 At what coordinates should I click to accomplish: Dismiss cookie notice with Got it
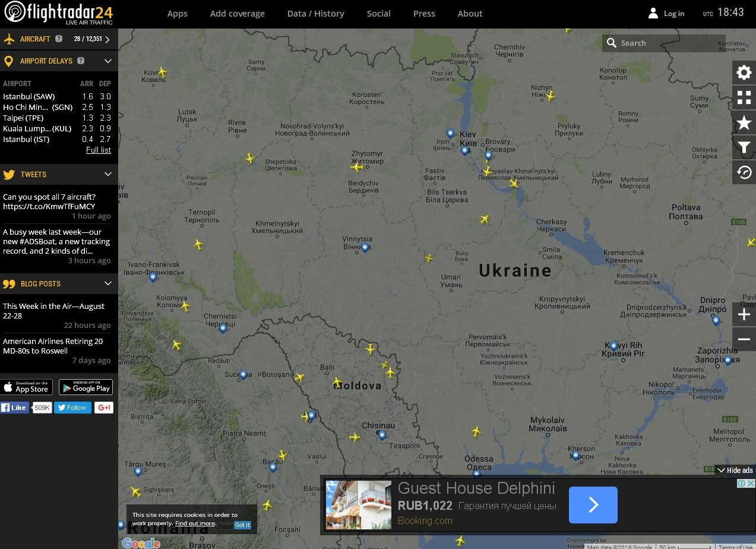pyautogui.click(x=242, y=525)
